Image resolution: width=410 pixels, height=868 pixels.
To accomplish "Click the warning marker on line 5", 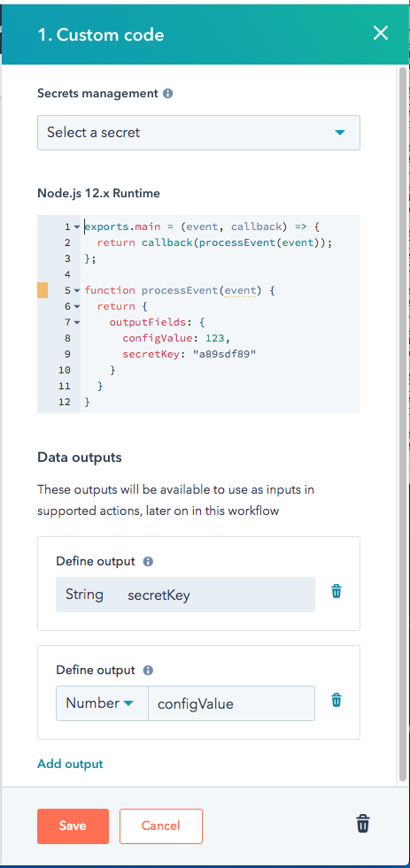I will [x=43, y=290].
